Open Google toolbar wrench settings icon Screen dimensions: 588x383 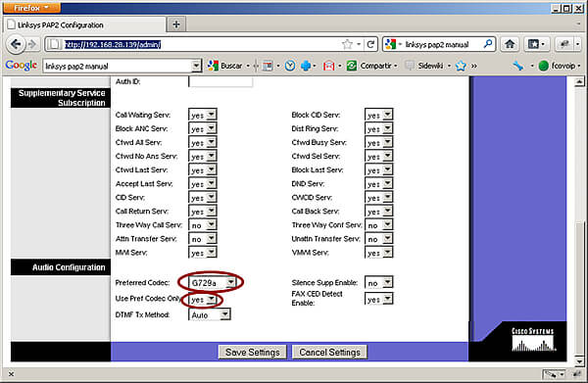pyautogui.click(x=518, y=66)
